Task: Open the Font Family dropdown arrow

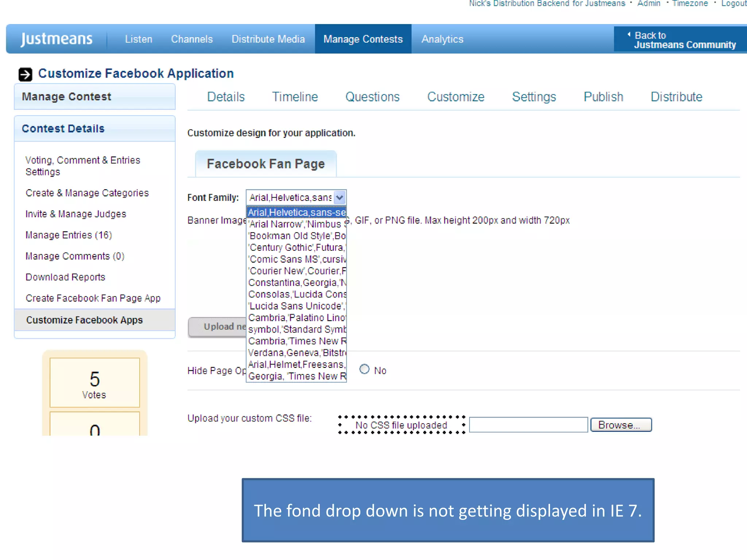Action: pos(340,198)
